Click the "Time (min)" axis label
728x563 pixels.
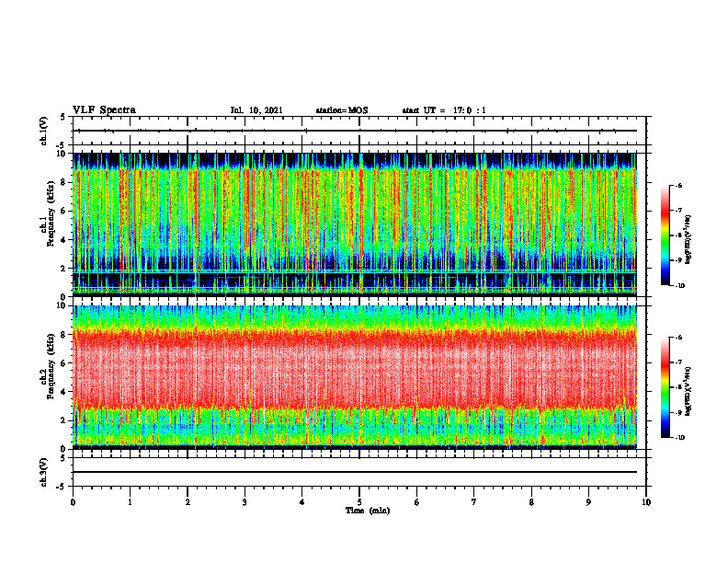coord(368,511)
